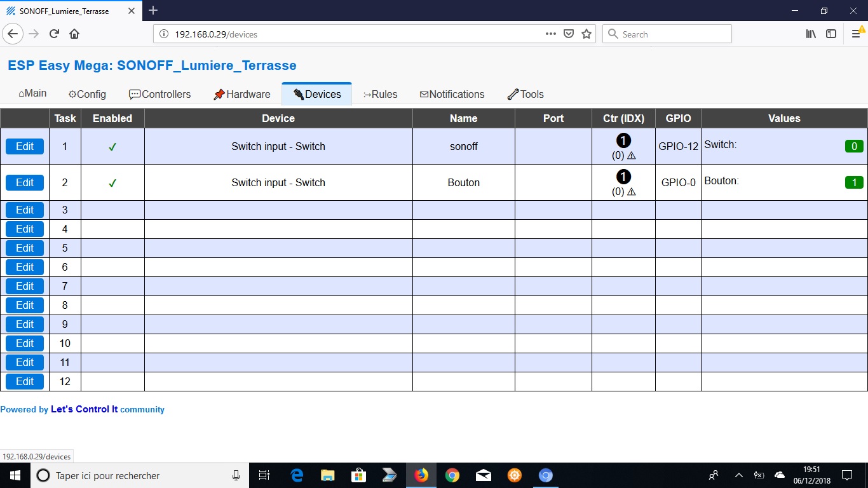Viewport: 868px width, 488px height.
Task: Switch to Firefox taskbar icon
Action: [x=421, y=475]
